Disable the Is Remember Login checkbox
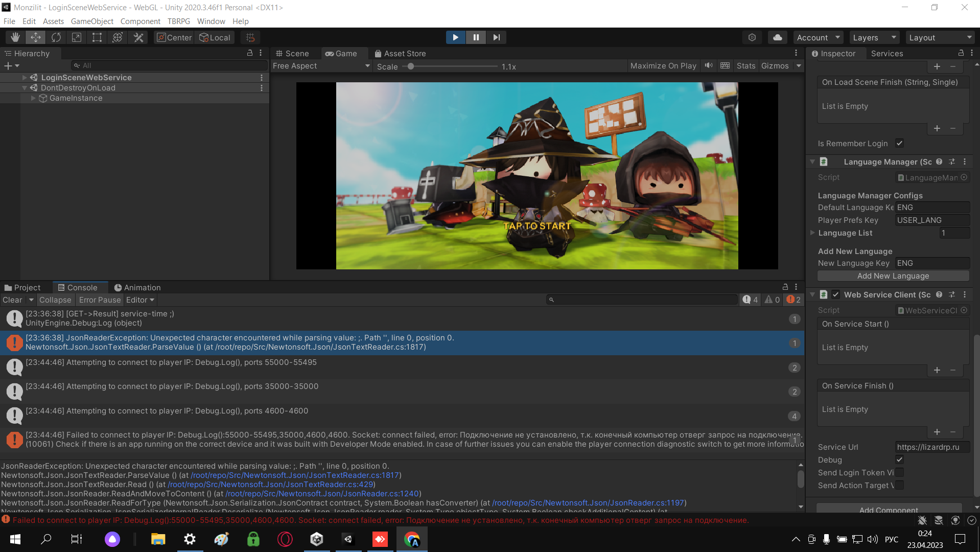Viewport: 980px width, 552px height. [x=900, y=143]
